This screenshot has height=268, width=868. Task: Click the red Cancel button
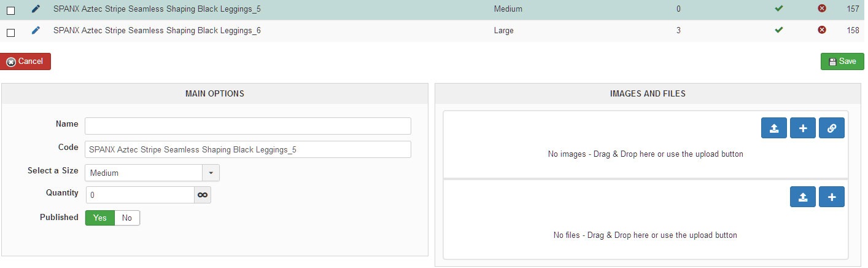click(x=26, y=61)
